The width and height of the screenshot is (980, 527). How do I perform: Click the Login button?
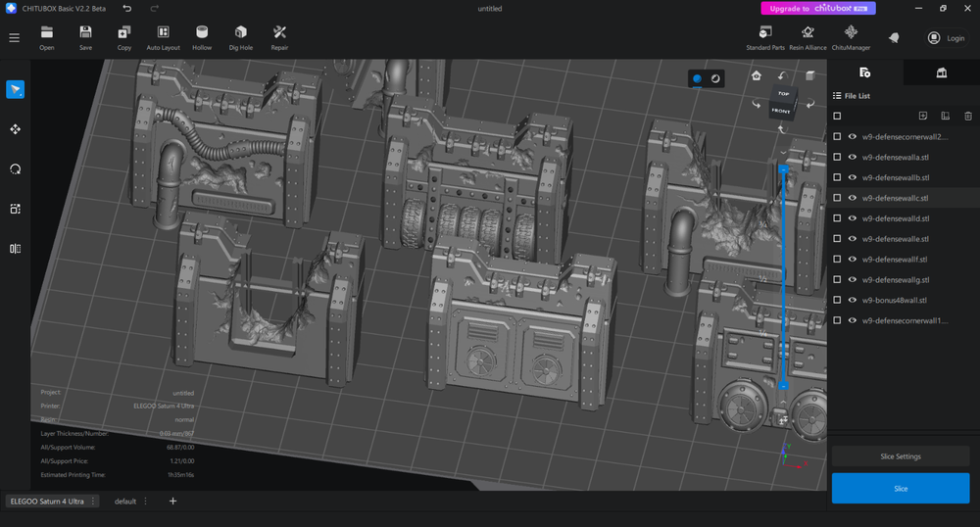[948, 38]
